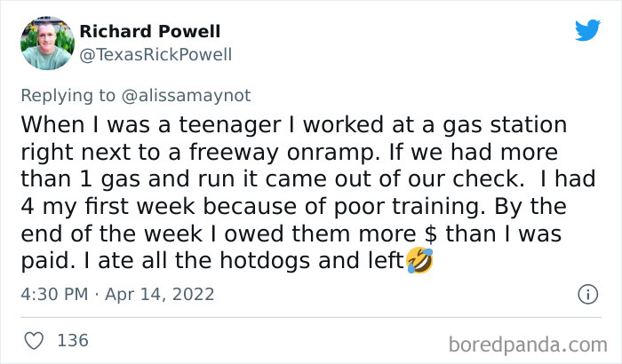The width and height of the screenshot is (622, 364).
Task: Click the rolling laughing emoji
Action: (x=420, y=260)
